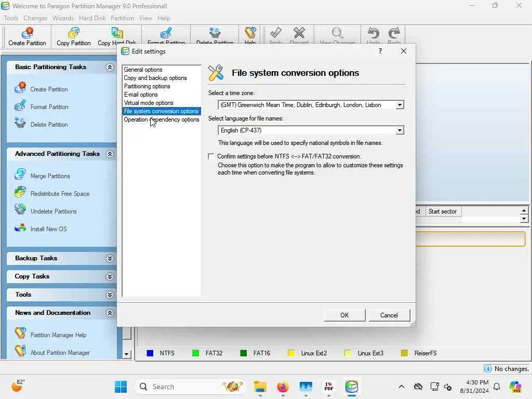
Task: Open the View menu
Action: click(x=145, y=18)
